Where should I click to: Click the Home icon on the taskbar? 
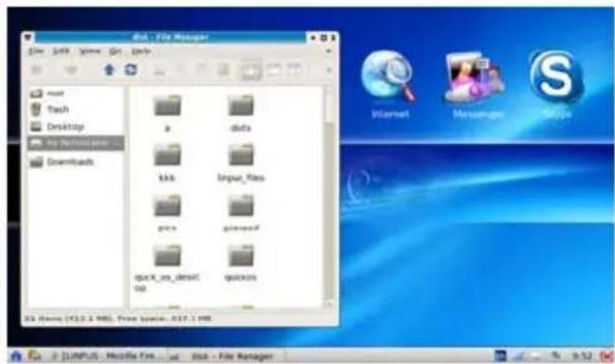pos(16,355)
